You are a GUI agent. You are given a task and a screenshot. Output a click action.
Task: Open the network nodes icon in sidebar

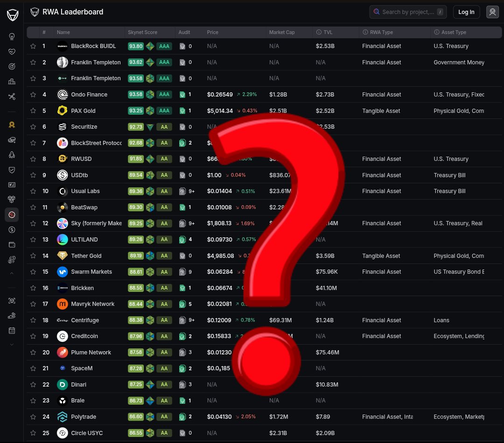tap(12, 97)
